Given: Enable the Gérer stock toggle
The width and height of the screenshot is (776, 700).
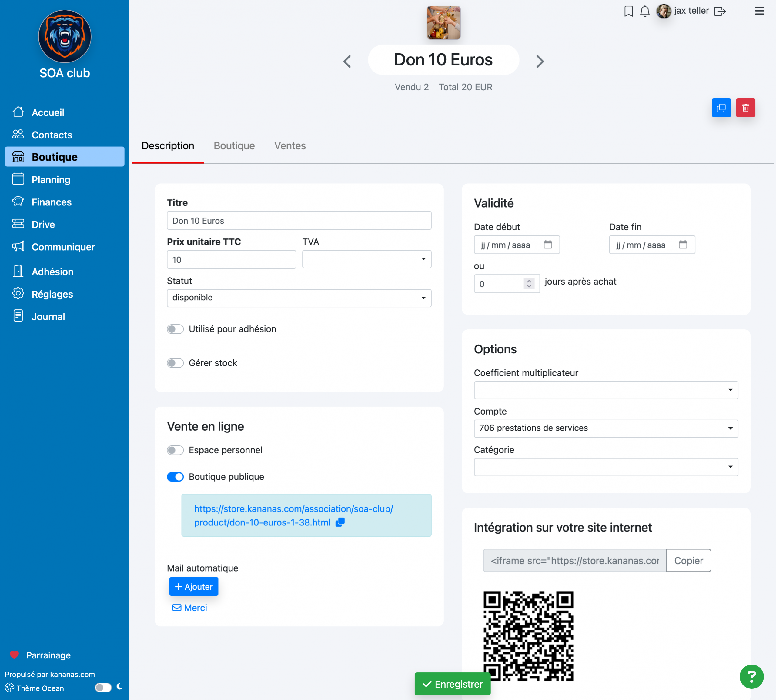Looking at the screenshot, I should [x=176, y=363].
